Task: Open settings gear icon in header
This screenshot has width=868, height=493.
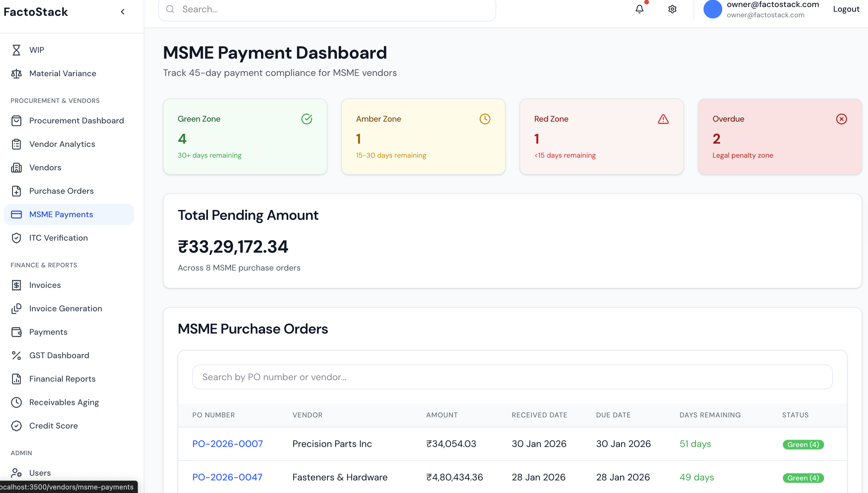Action: click(672, 9)
